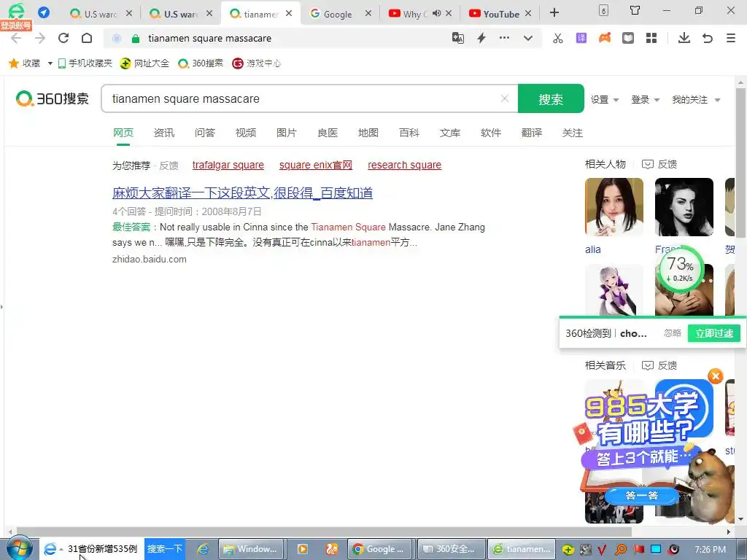Click the 登录账号 login badge
Screen dimensions: 747x560
tap(16, 26)
